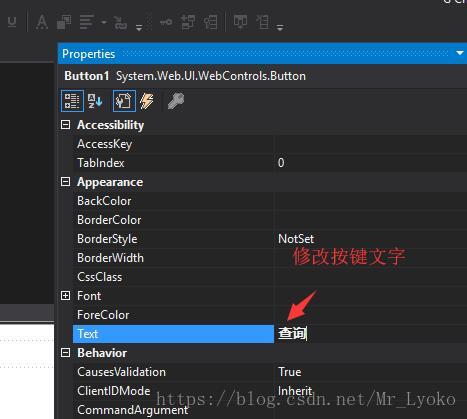Click the ForeColor value field
The width and height of the screenshot is (467, 419).
click(371, 315)
